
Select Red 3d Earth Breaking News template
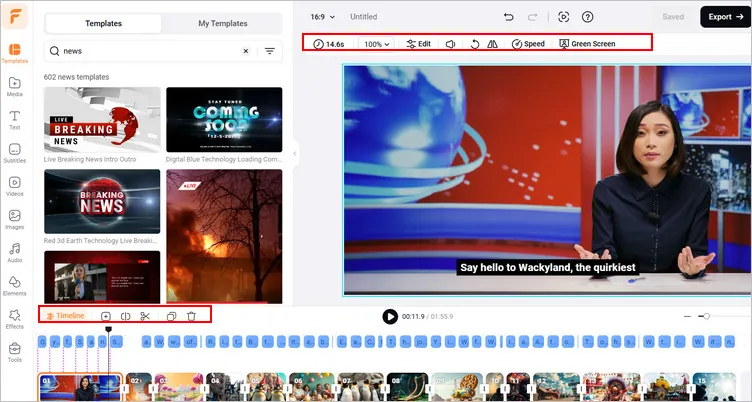click(x=102, y=201)
